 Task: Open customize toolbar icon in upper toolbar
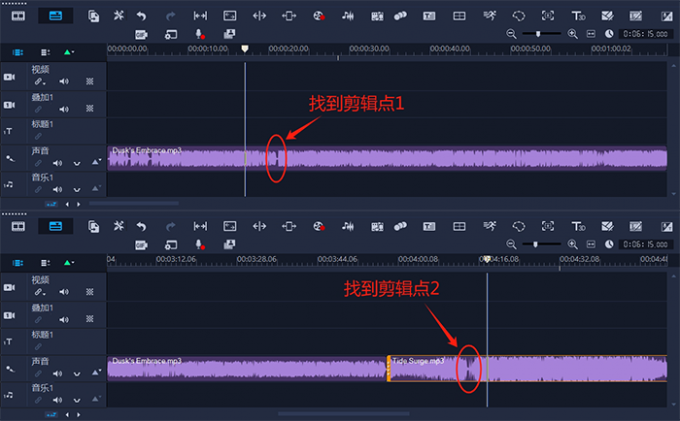[x=93, y=16]
